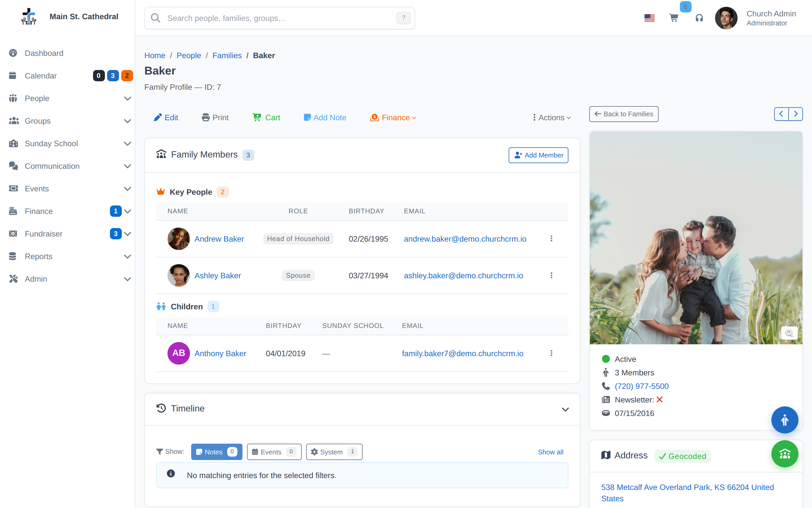
Task: Open the Finance dropdown in toolbar
Action: [x=393, y=118]
